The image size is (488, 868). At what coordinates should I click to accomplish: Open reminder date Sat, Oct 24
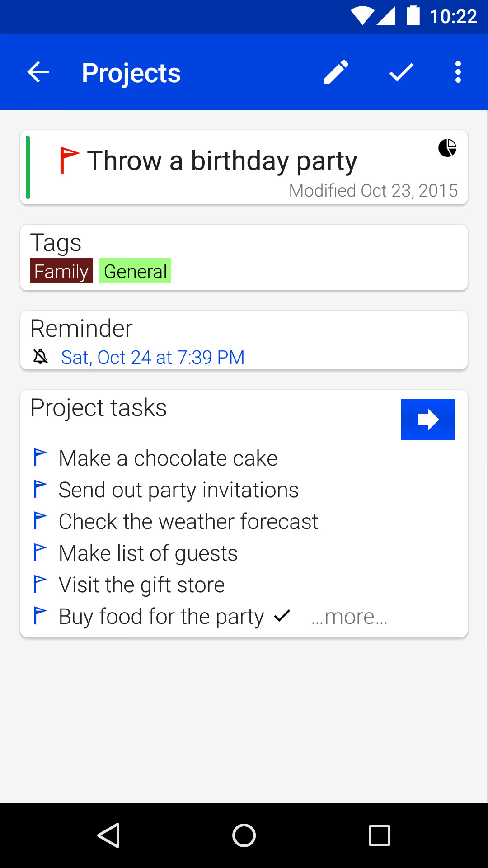(153, 358)
